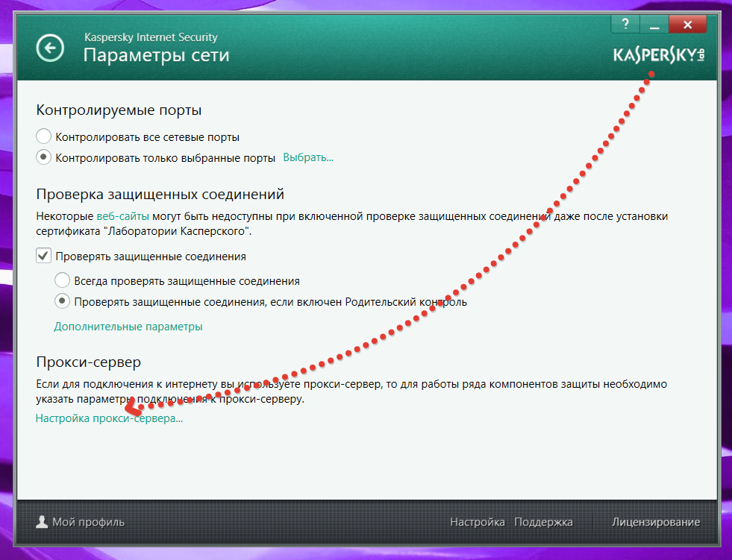Toggle 'Проверять защищенные соединения' checkbox

point(43,256)
